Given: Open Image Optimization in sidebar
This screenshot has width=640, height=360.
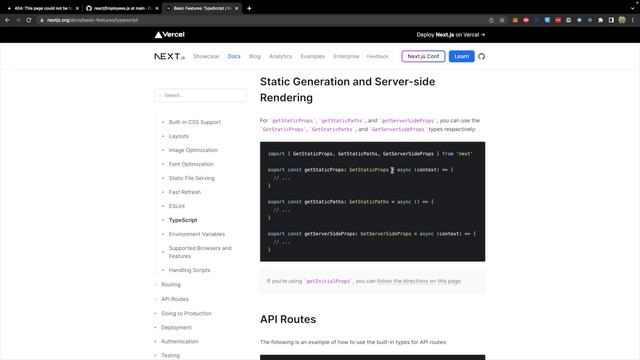Looking at the screenshot, I should 193,150.
